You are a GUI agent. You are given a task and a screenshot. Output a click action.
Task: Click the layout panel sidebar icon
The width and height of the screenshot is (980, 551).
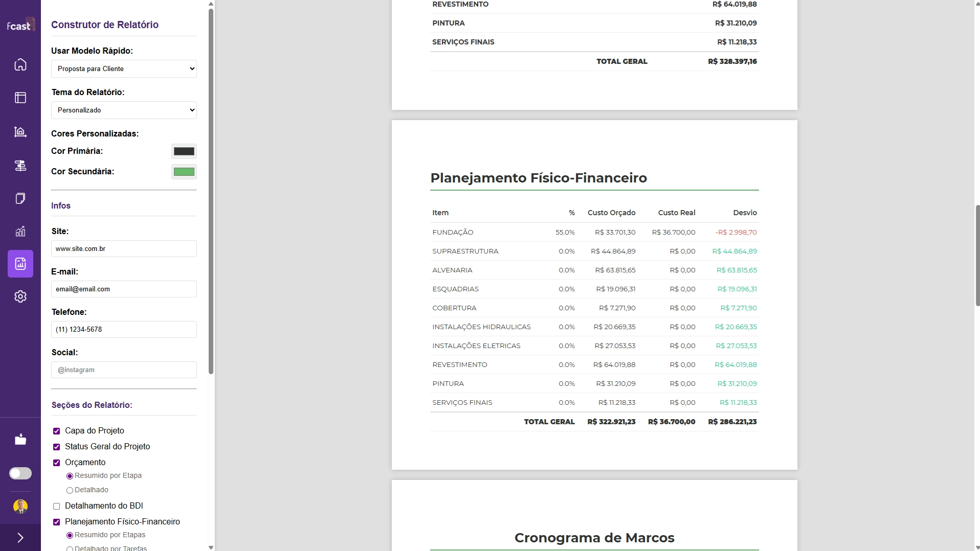[20, 98]
